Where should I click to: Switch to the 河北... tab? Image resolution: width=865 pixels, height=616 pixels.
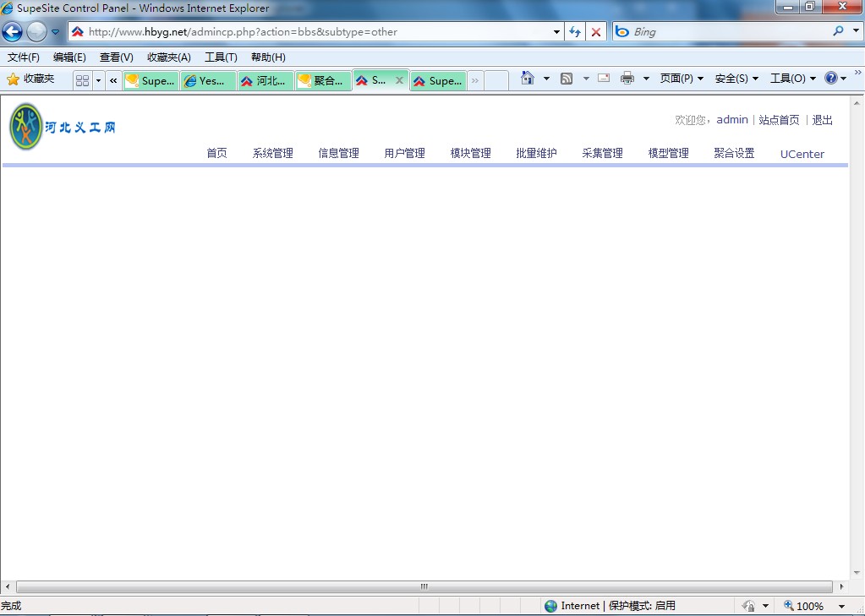[266, 80]
